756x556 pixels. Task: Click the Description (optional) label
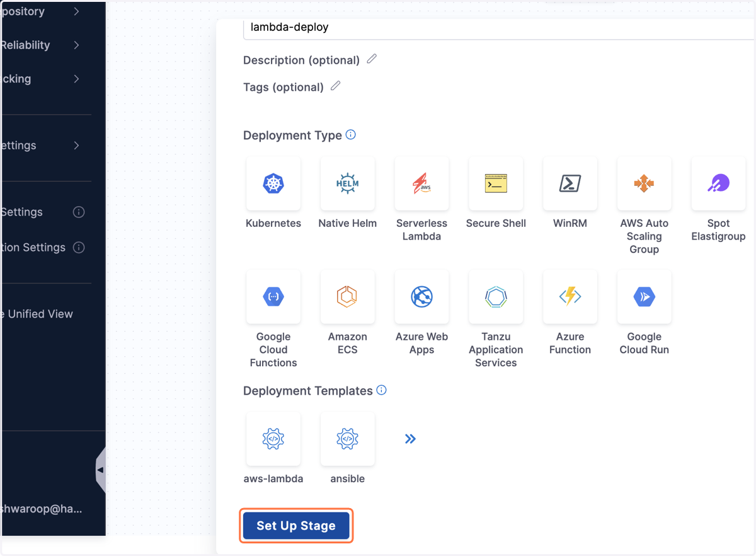(301, 60)
